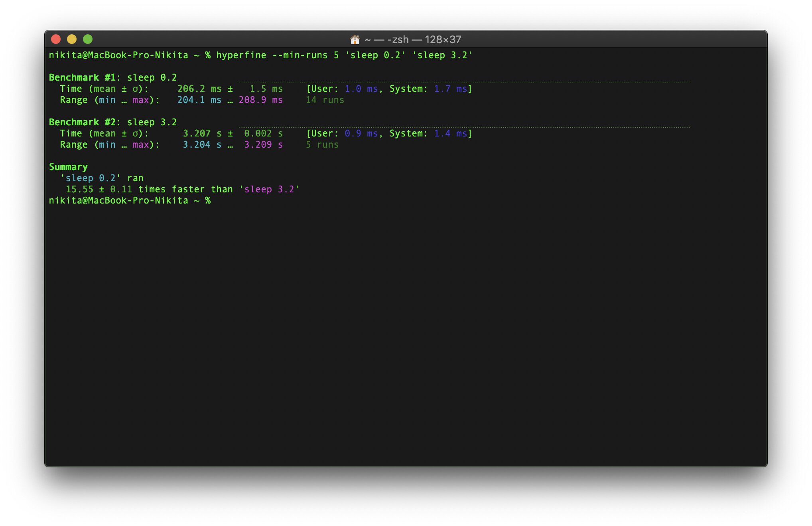Click the yellow minimize window button
The width and height of the screenshot is (812, 526).
pos(72,39)
